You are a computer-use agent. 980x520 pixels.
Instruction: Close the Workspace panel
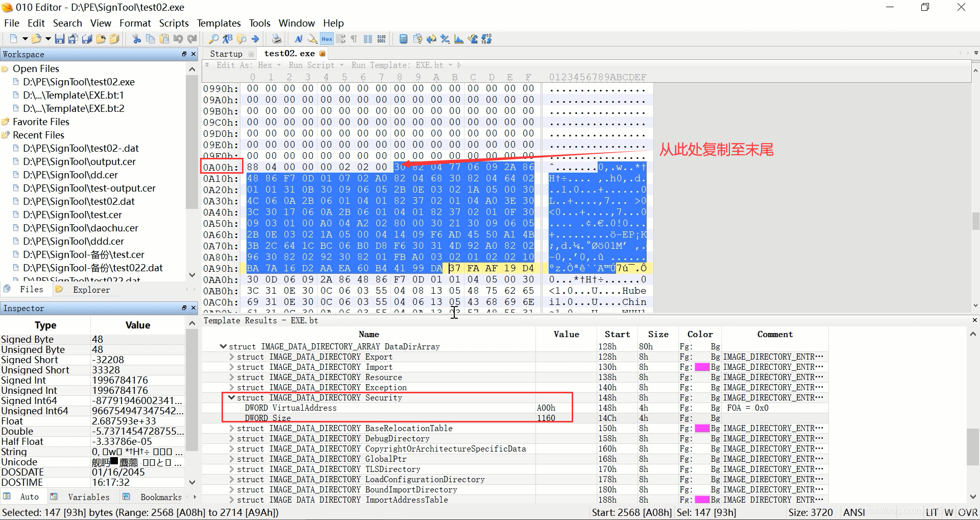click(193, 54)
